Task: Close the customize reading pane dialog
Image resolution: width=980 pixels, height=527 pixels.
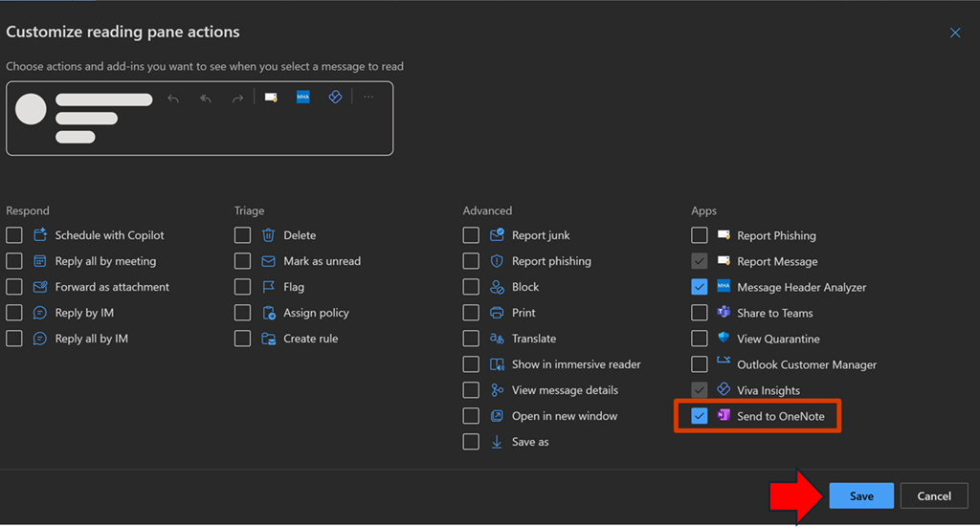Action: (954, 33)
